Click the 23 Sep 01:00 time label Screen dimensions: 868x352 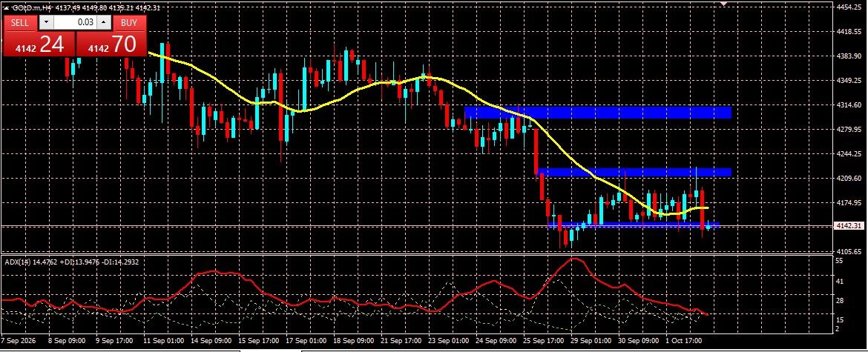pos(450,341)
